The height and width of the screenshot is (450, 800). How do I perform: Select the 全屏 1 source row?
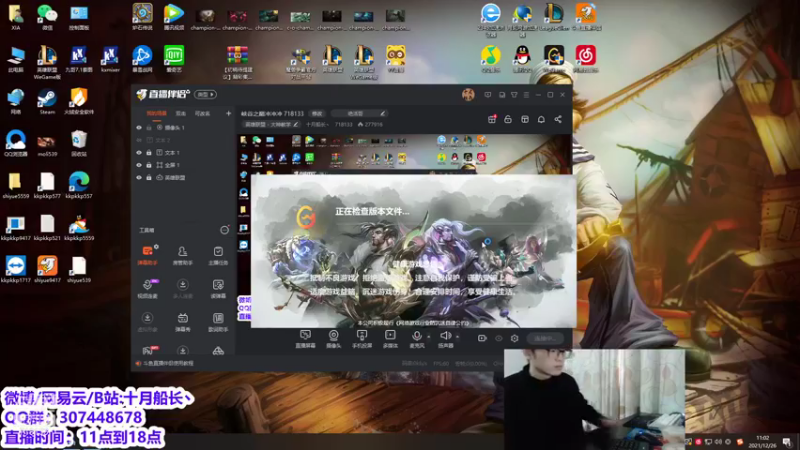pyautogui.click(x=183, y=165)
